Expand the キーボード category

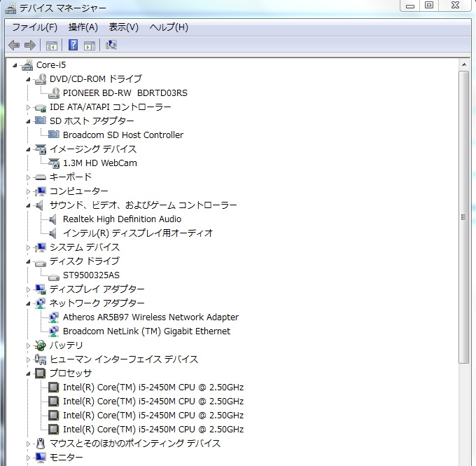point(29,177)
